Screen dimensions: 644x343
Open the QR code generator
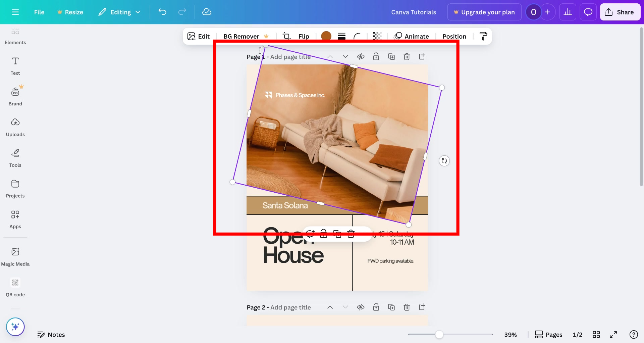[15, 287]
